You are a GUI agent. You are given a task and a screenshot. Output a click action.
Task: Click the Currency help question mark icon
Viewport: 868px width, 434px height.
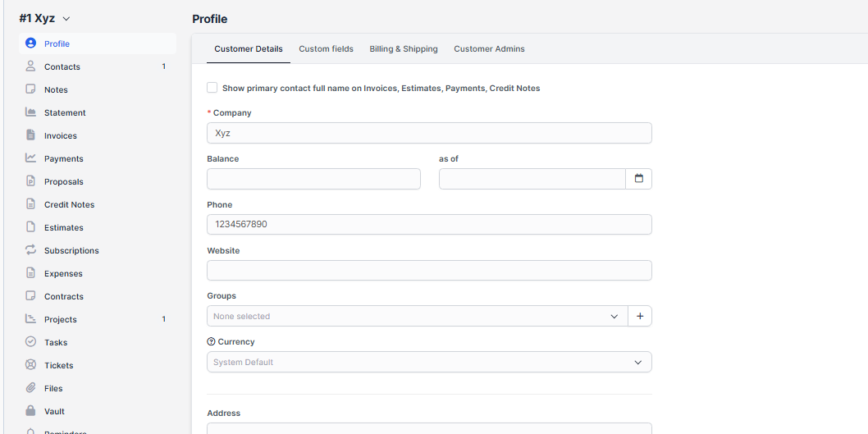coord(211,342)
